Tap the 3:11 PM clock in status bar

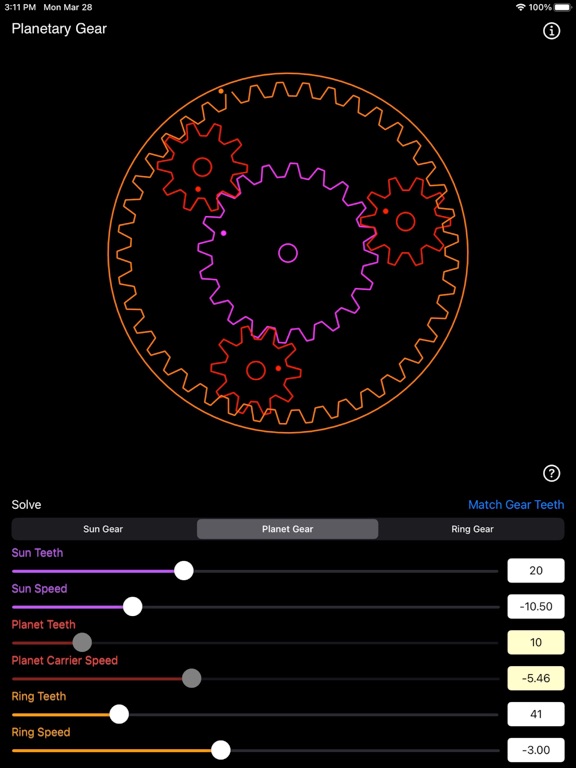pos(20,7)
